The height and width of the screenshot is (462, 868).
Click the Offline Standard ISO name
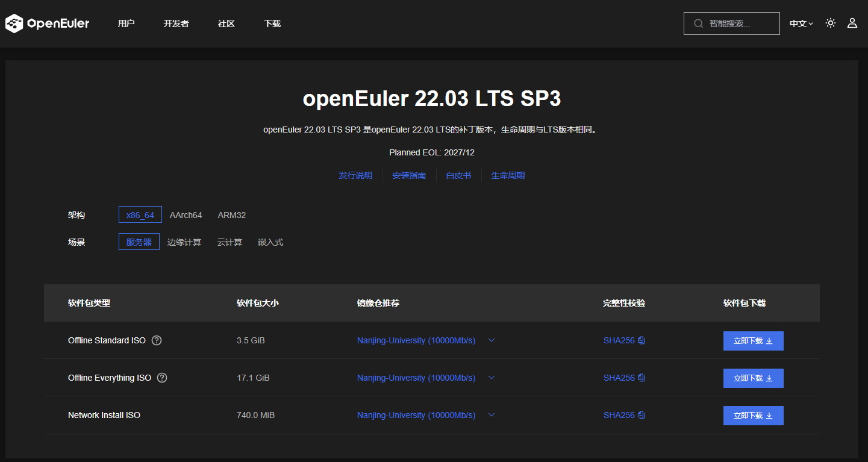107,340
